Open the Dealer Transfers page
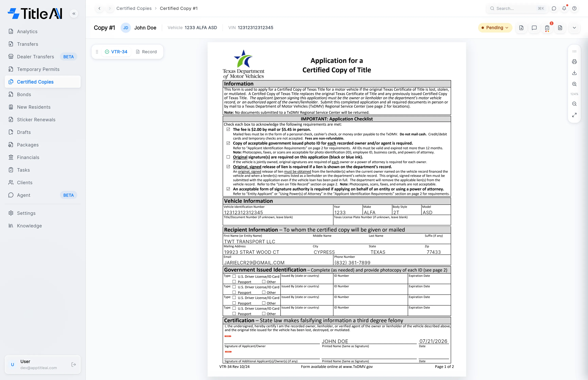 click(43, 56)
